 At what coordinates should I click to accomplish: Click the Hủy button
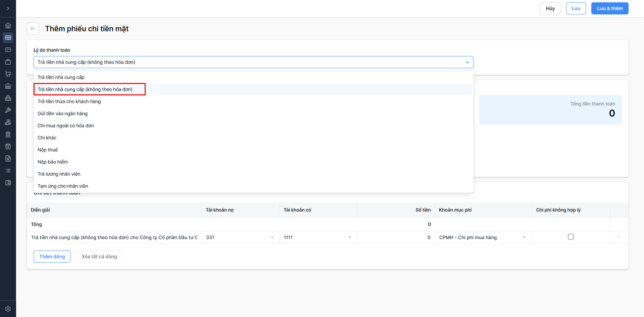[x=550, y=8]
